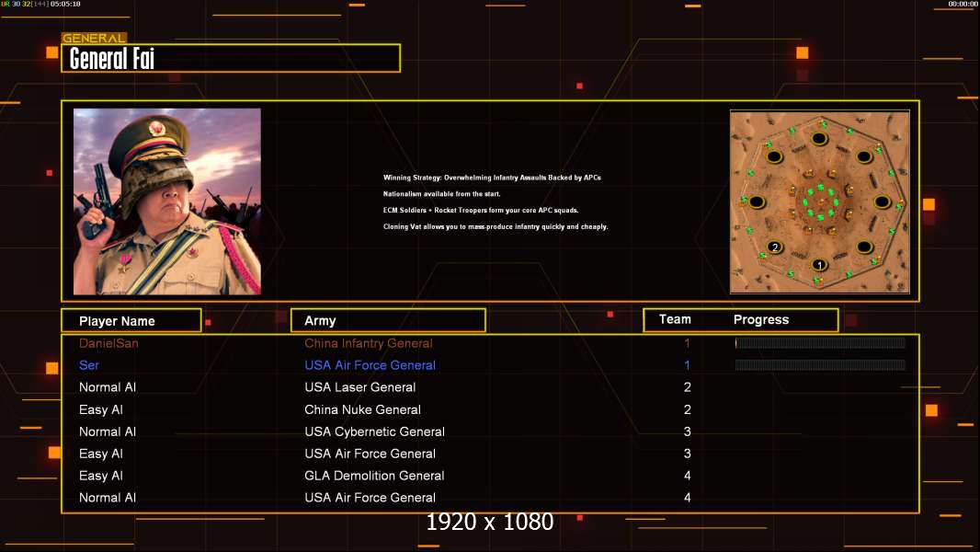Select the DanielSan player name
This screenshot has width=980, height=552.
click(x=108, y=343)
